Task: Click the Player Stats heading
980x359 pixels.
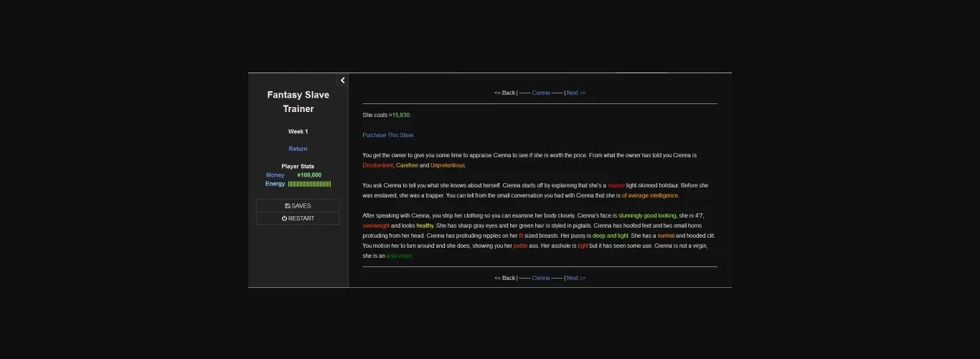Action: pyautogui.click(x=298, y=167)
